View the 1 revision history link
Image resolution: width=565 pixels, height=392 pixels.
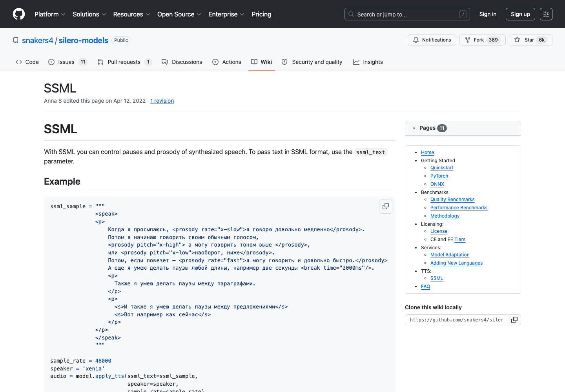[162, 101]
